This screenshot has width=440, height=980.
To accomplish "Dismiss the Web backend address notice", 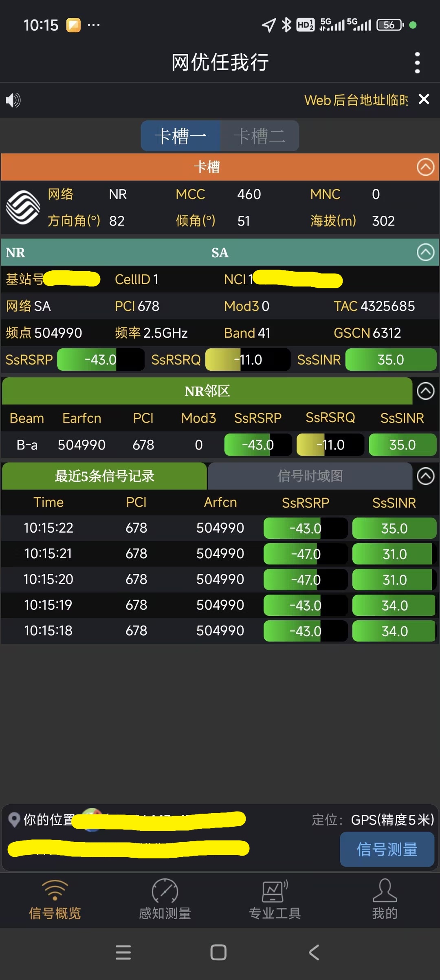I will pos(424,99).
